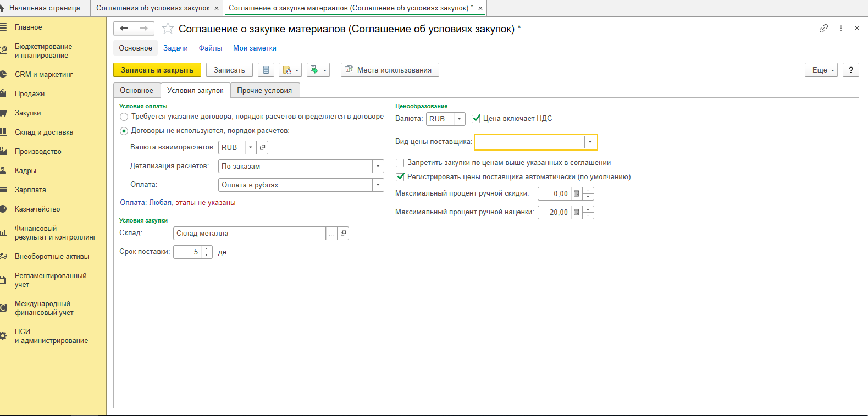Open the Файлы link
868x416 pixels.
click(x=211, y=48)
